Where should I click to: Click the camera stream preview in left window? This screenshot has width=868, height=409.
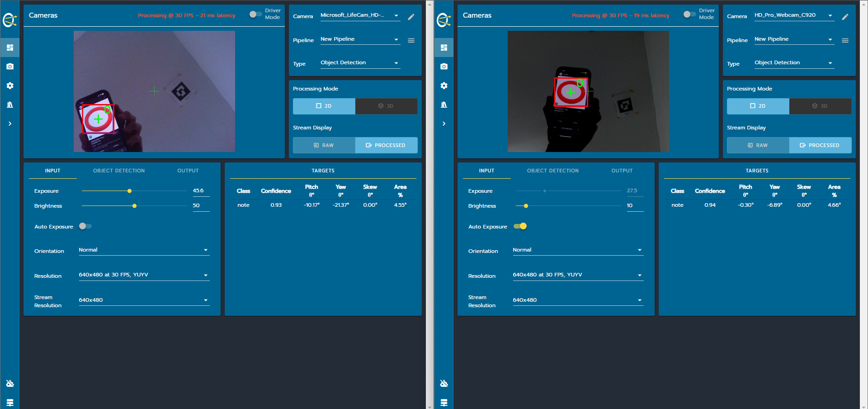pyautogui.click(x=154, y=91)
